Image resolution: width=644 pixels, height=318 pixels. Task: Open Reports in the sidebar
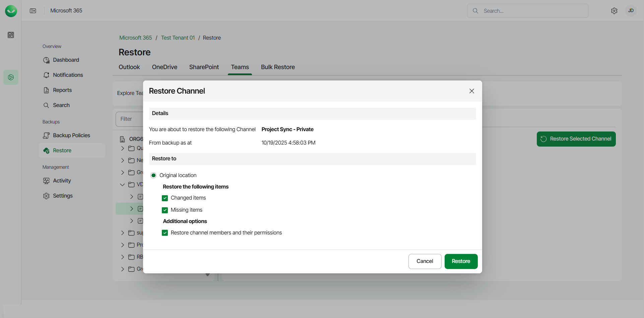(x=62, y=90)
